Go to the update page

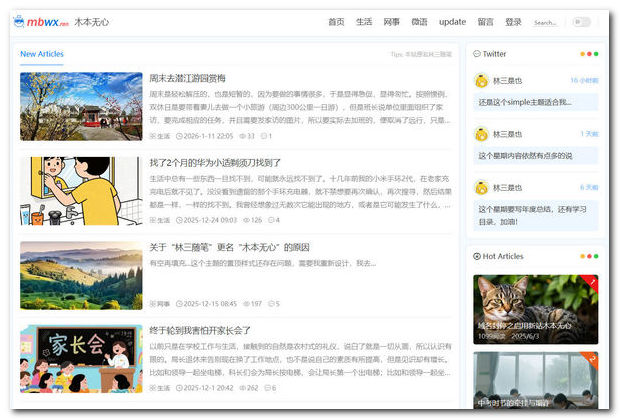[x=452, y=22]
